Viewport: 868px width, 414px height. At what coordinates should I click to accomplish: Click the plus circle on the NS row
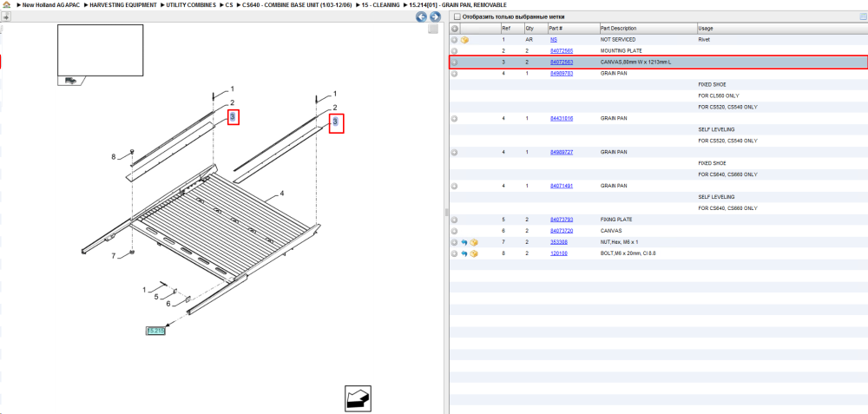(x=455, y=40)
